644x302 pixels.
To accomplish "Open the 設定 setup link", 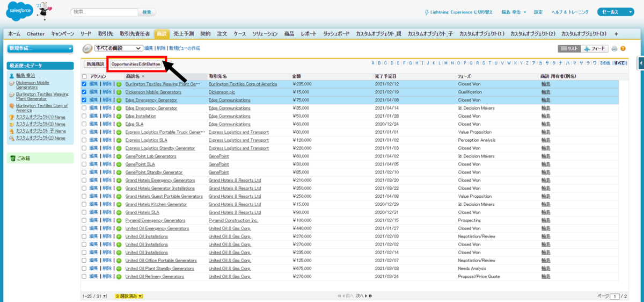I will tap(538, 12).
